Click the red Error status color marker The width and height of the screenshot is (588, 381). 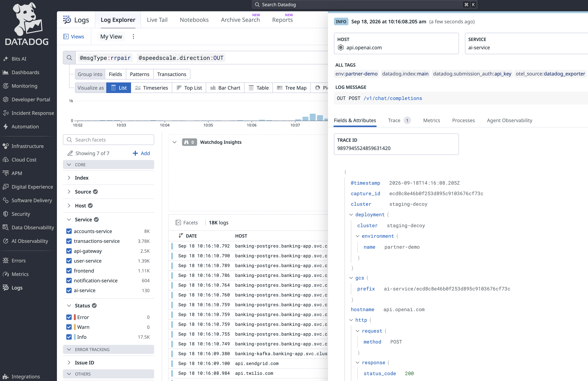tap(75, 317)
